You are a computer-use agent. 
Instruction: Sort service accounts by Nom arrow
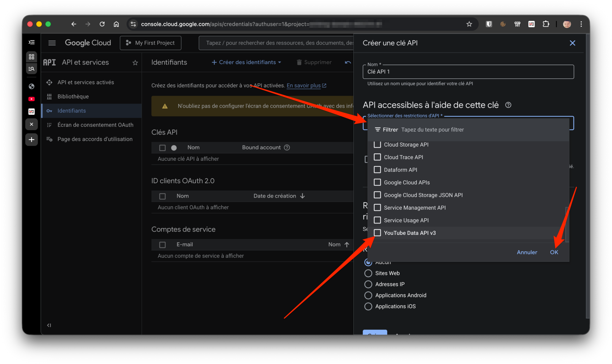347,244
